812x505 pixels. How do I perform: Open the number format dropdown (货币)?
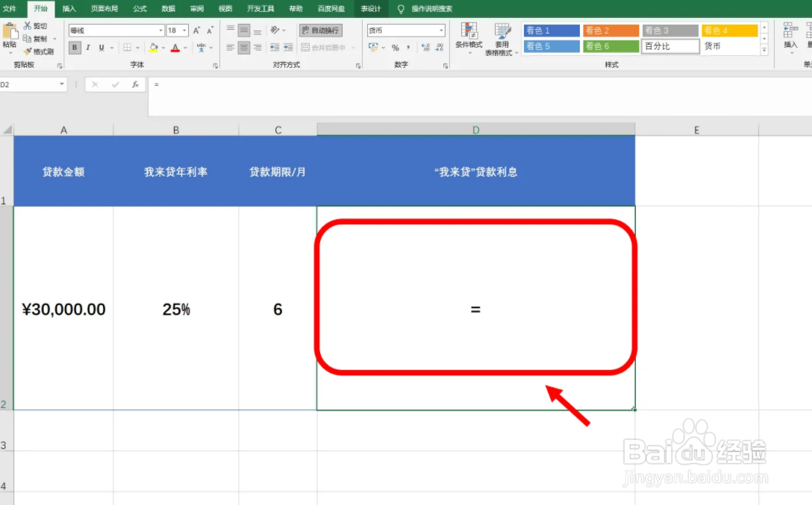coord(441,31)
